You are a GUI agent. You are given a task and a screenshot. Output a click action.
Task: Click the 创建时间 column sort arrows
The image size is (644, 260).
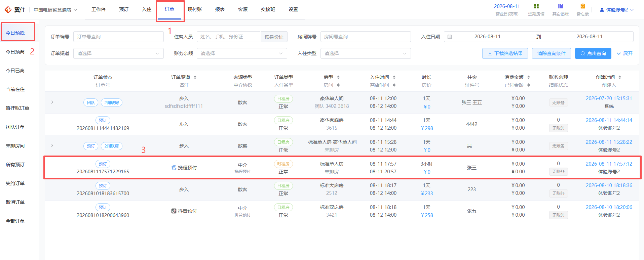(x=620, y=77)
